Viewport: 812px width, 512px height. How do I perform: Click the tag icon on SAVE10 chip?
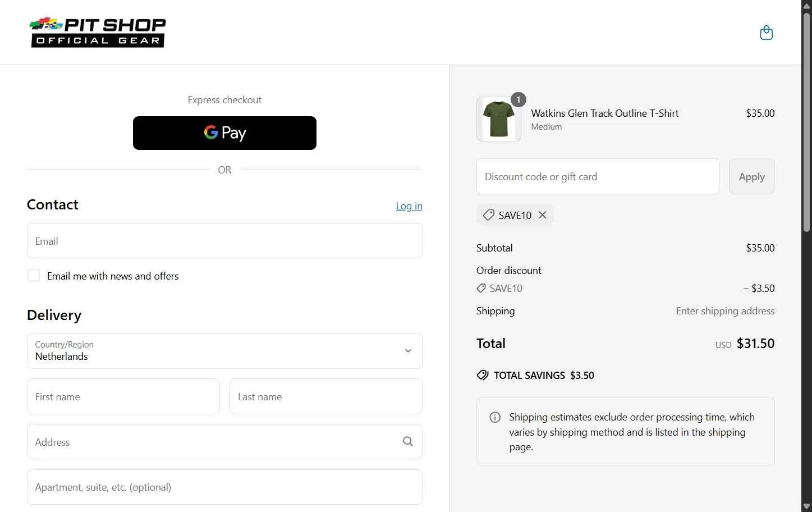point(489,215)
